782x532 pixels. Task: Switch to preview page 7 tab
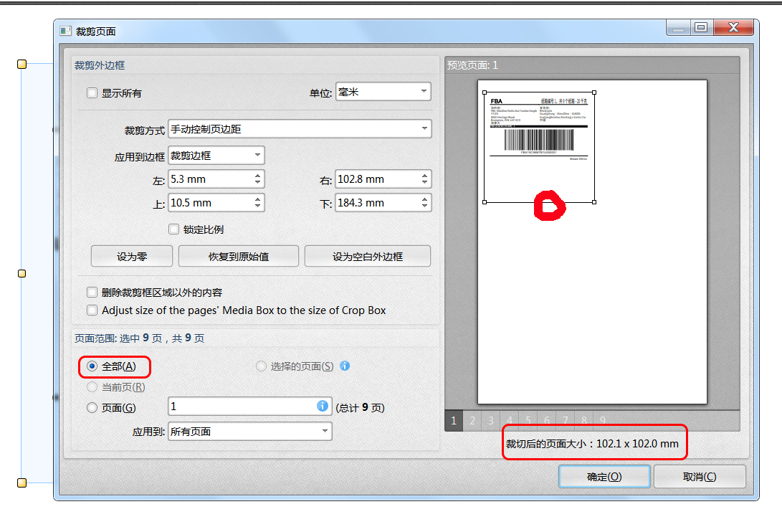566,421
